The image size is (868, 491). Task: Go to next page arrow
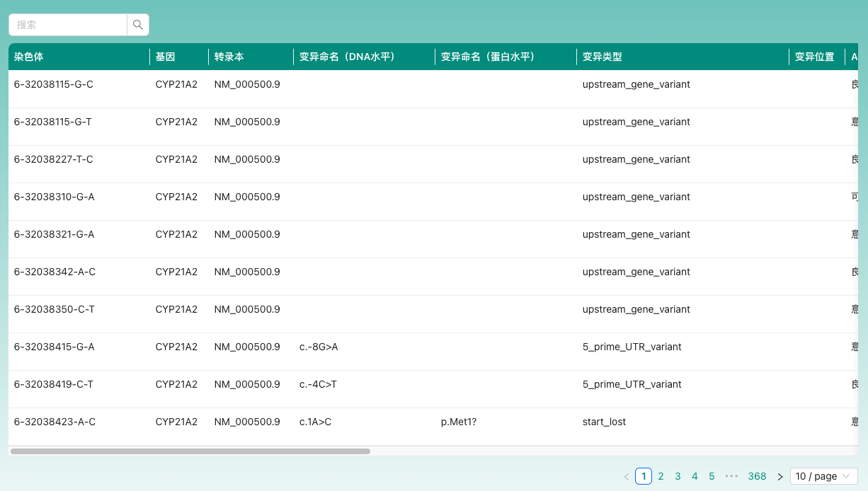pyautogui.click(x=780, y=477)
